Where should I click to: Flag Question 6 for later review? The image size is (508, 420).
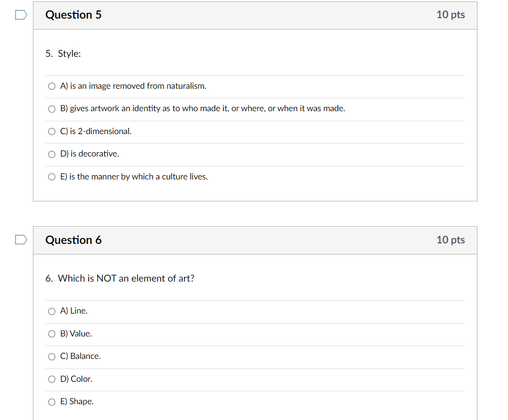(x=21, y=240)
